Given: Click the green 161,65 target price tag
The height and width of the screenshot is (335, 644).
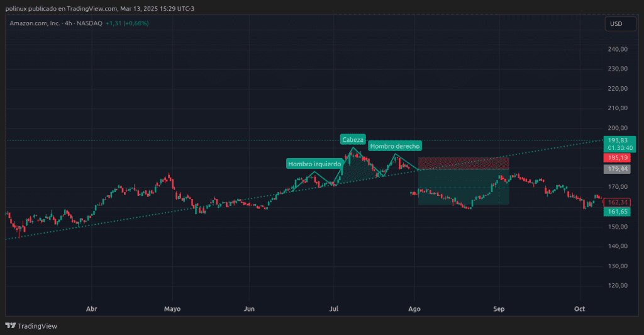Looking at the screenshot, I should coord(615,212).
